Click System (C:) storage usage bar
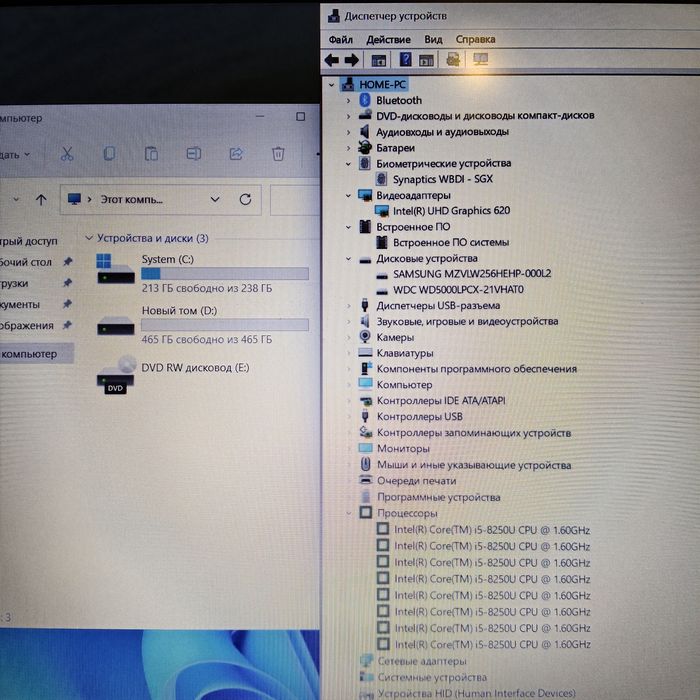 [225, 273]
